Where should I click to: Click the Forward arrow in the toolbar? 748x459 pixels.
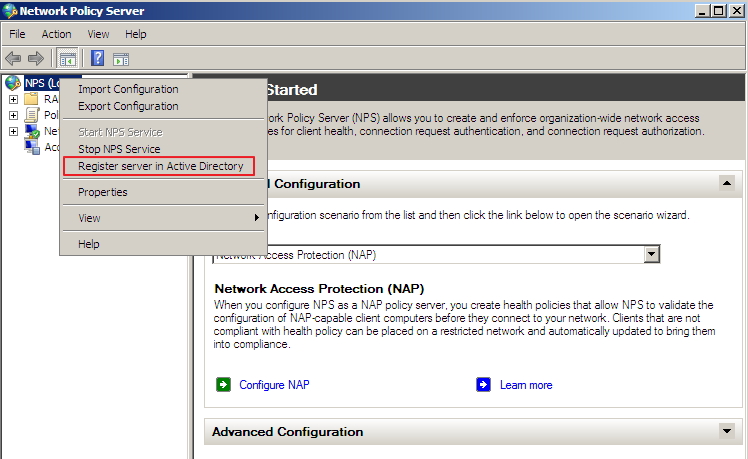coord(36,59)
